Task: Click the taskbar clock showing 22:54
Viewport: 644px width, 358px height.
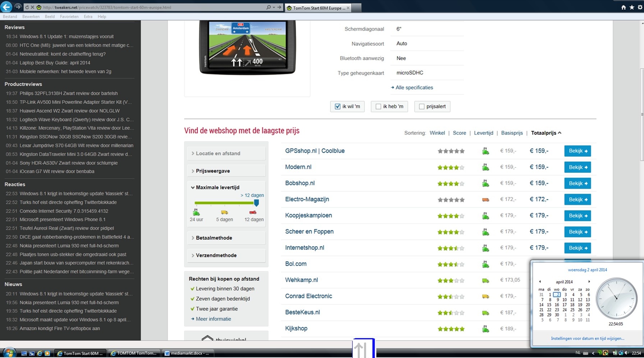Action: point(636,353)
